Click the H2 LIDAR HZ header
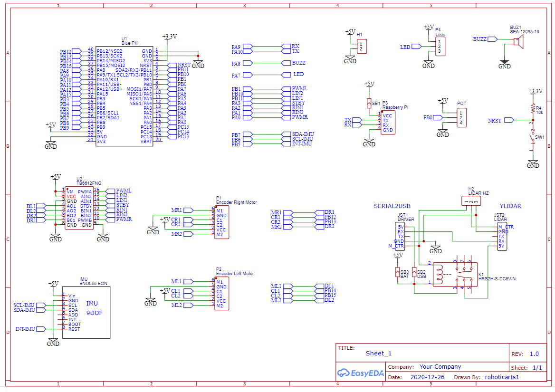Screen dimensions: 555x392 point(471,201)
